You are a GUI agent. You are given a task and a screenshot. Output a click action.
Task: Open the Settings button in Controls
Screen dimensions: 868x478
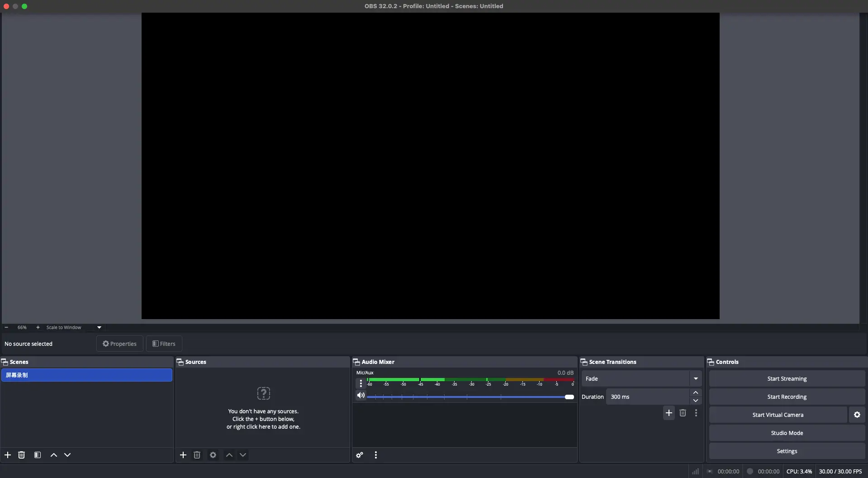(x=787, y=451)
